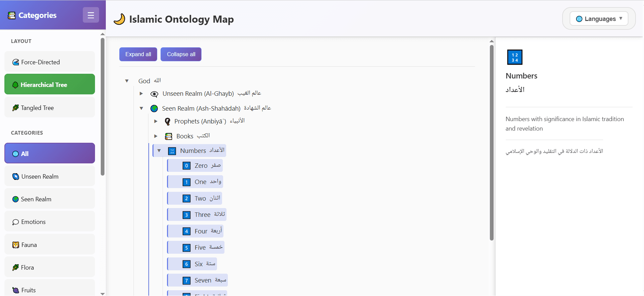Click the Categories stack icon
This screenshot has width=644, height=296.
pos(12,15)
